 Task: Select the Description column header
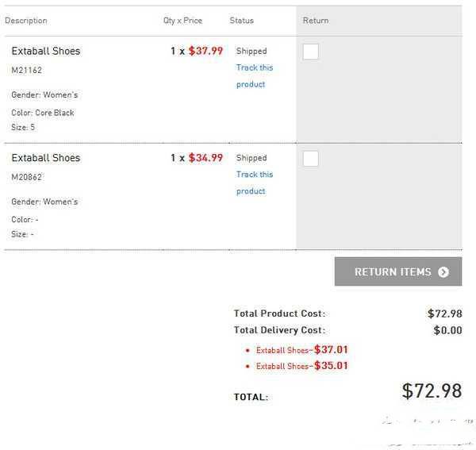click(26, 21)
